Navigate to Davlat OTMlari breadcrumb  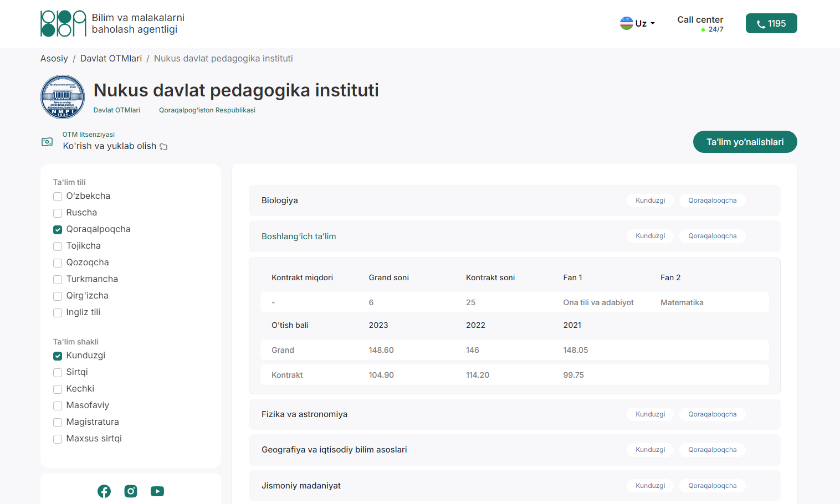coord(111,59)
